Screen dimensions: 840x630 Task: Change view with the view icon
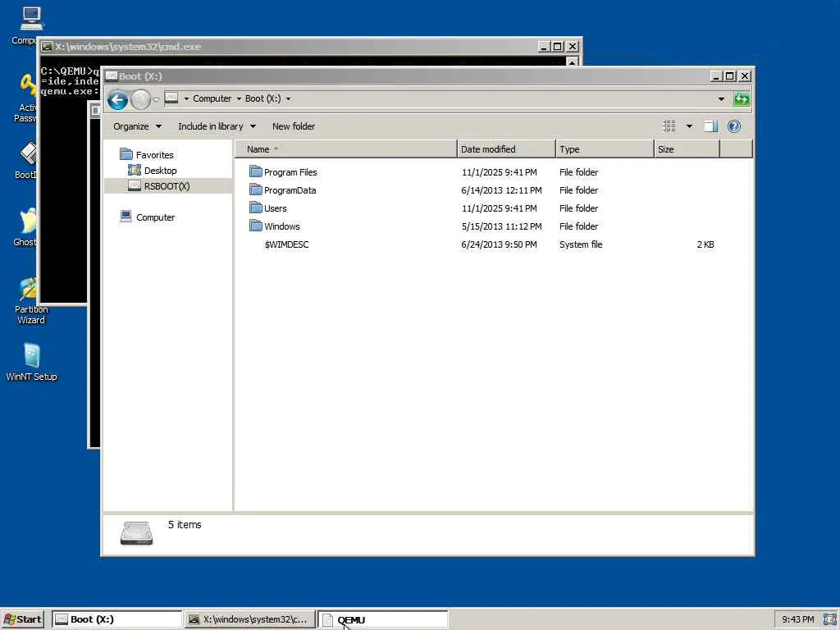point(669,126)
